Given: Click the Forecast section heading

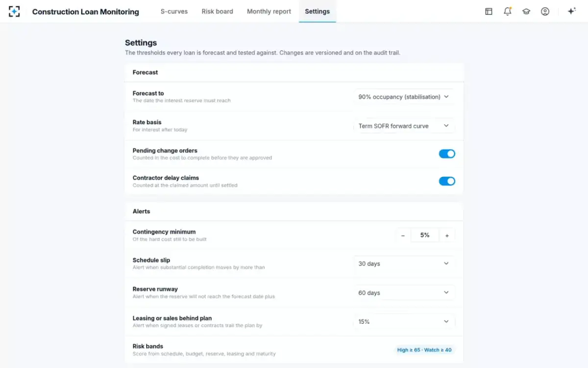Looking at the screenshot, I should coord(145,72).
